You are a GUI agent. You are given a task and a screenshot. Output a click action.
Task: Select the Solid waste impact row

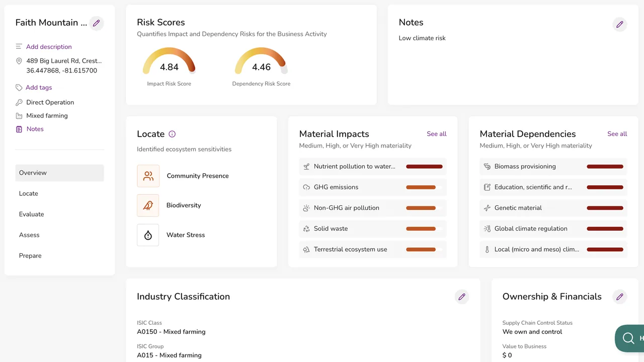(x=373, y=229)
